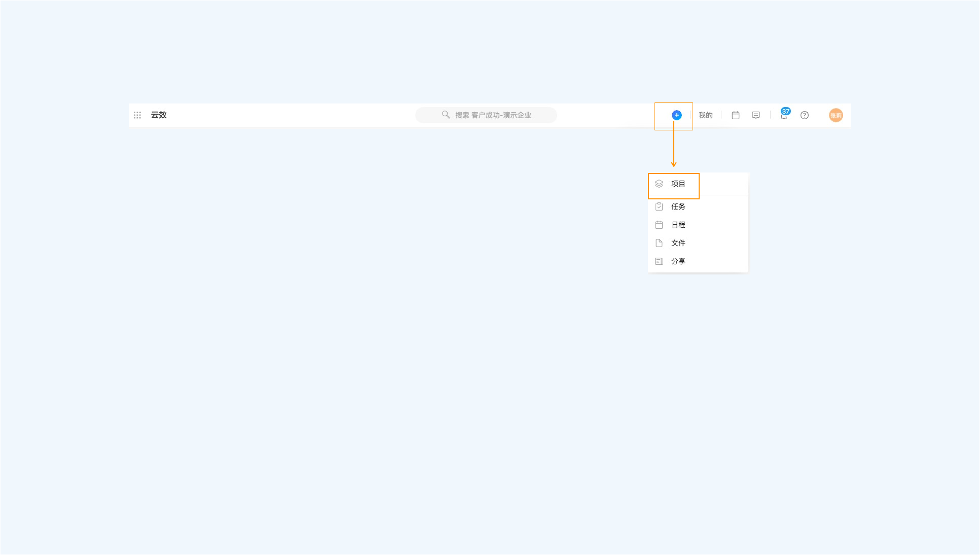Click the 云效 product name
Image resolution: width=980 pixels, height=555 pixels.
coord(159,115)
